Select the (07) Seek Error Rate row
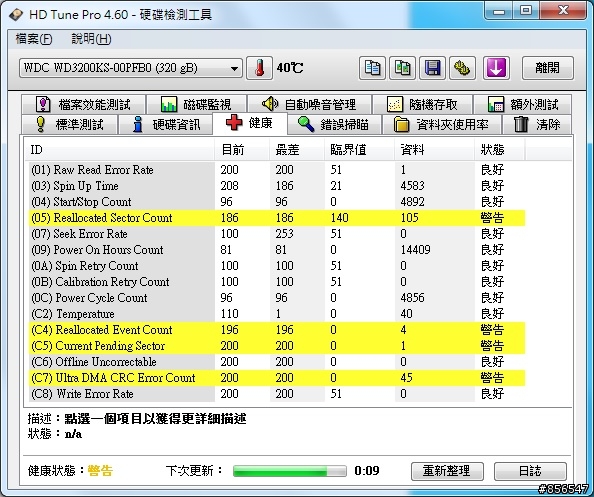The height and width of the screenshot is (497, 594). [277, 234]
